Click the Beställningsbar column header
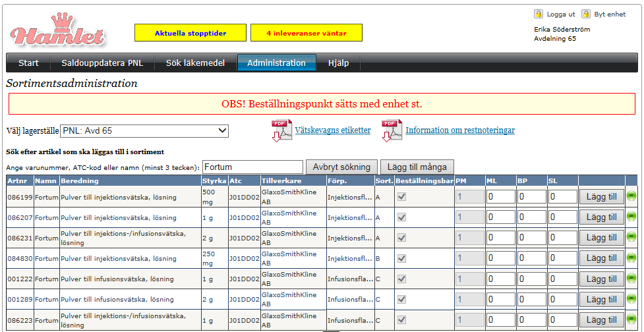Screen dimensions: 644x332 click(x=424, y=180)
